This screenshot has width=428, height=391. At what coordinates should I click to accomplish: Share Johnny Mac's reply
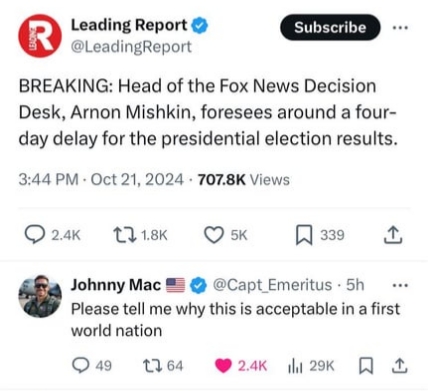click(x=399, y=366)
